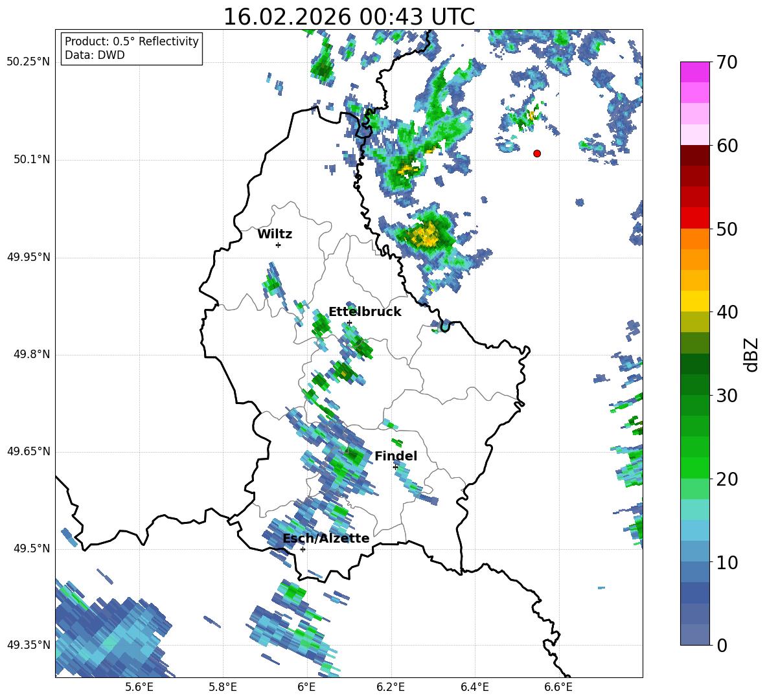Click the 5.8°E longitude label
Screen dimensions: 767x700
coord(223,687)
